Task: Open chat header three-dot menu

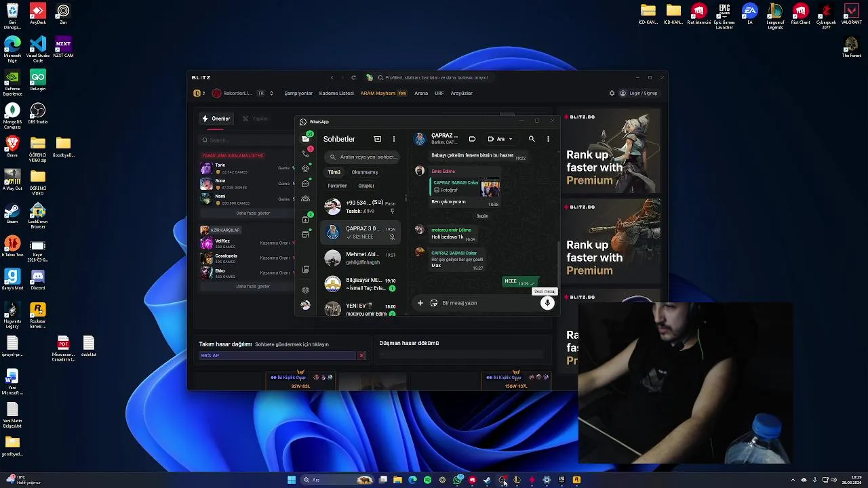Action: point(548,139)
